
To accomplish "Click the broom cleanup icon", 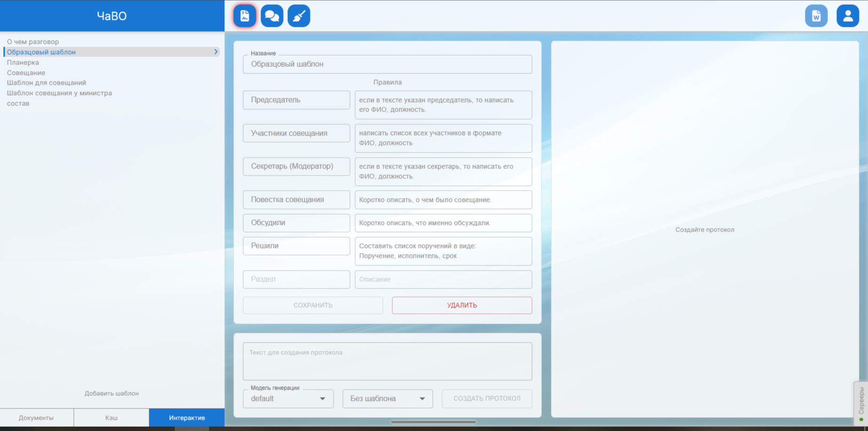I will point(299,16).
